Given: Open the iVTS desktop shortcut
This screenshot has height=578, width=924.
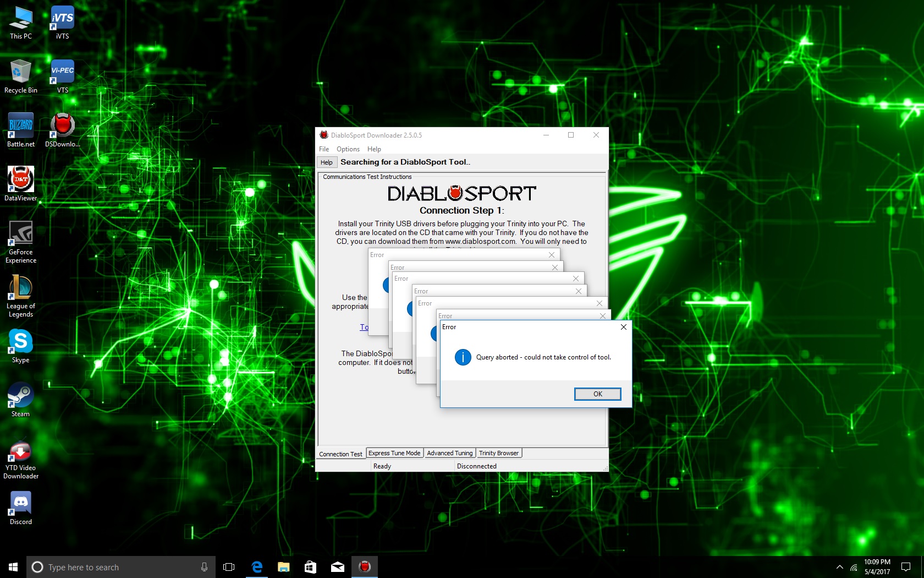Looking at the screenshot, I should [x=62, y=23].
